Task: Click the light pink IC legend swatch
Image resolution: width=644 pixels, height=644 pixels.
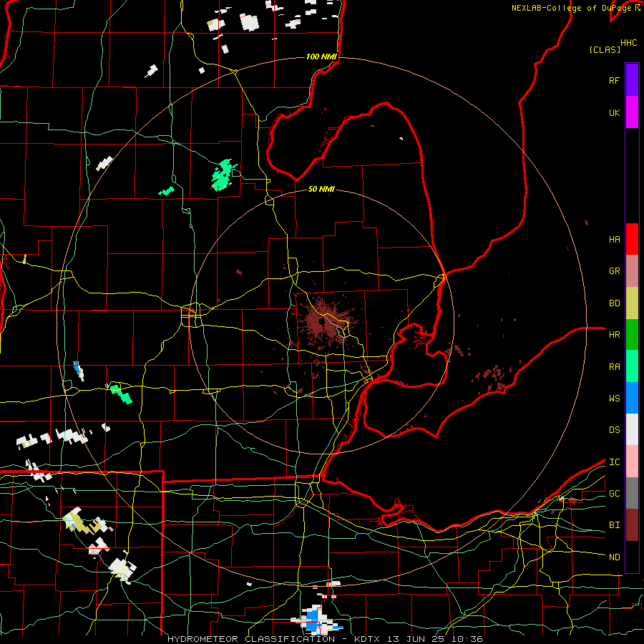Action: click(632, 462)
